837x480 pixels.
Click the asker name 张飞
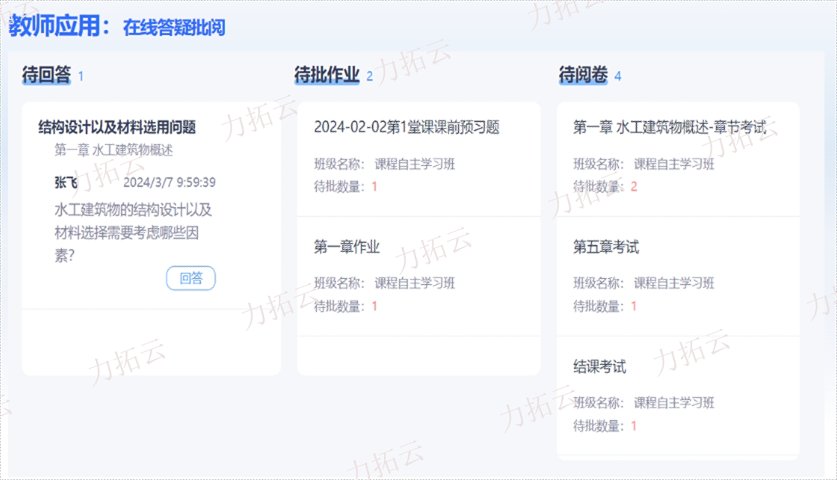point(66,183)
